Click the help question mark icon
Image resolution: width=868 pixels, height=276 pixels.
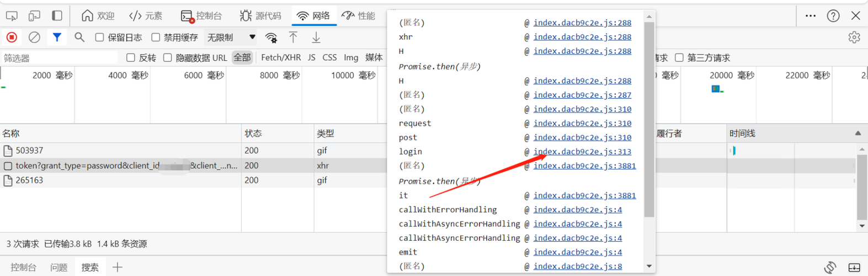(833, 15)
